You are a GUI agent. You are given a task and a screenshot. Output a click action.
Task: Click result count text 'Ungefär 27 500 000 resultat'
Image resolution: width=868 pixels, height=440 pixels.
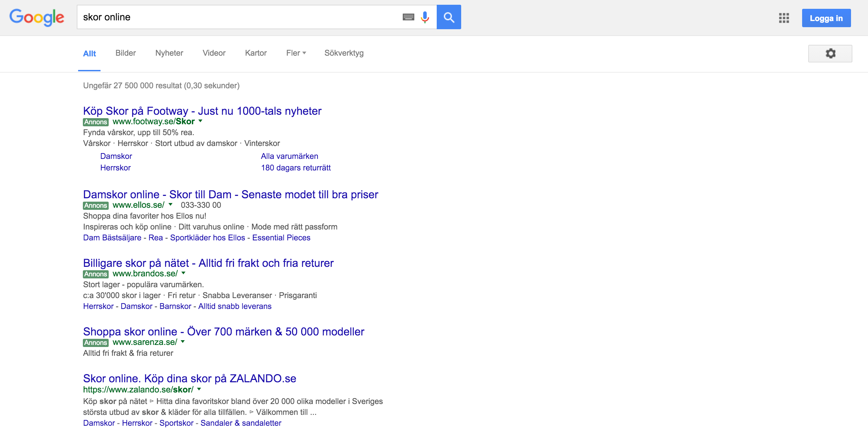pos(132,86)
